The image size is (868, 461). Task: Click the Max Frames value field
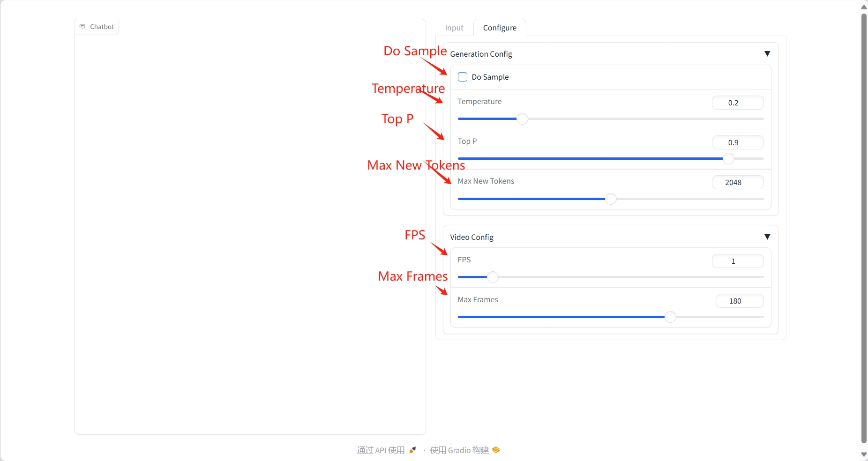point(739,301)
